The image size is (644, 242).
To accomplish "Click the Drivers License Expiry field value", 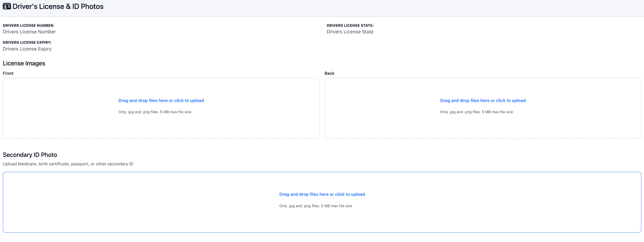I will 27,49.
